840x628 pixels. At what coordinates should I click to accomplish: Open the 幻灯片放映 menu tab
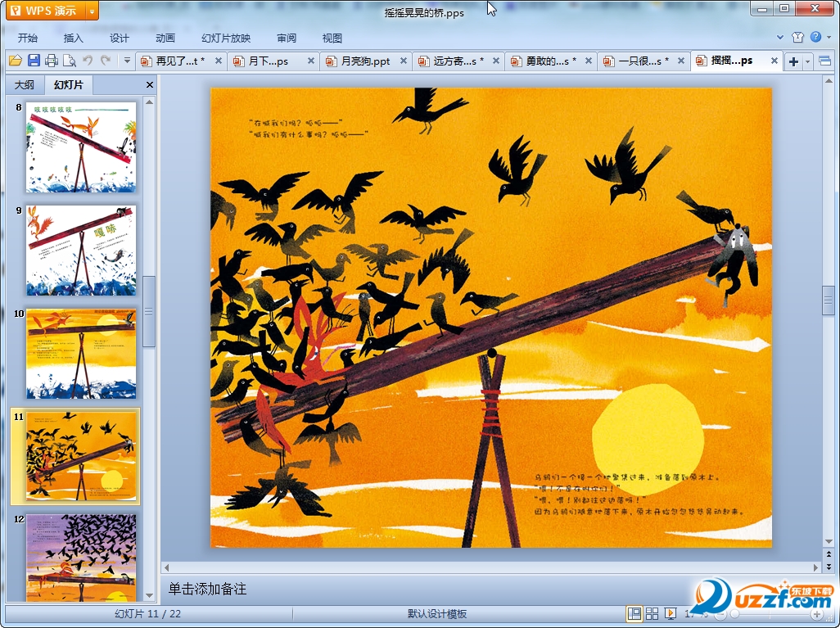pos(225,38)
